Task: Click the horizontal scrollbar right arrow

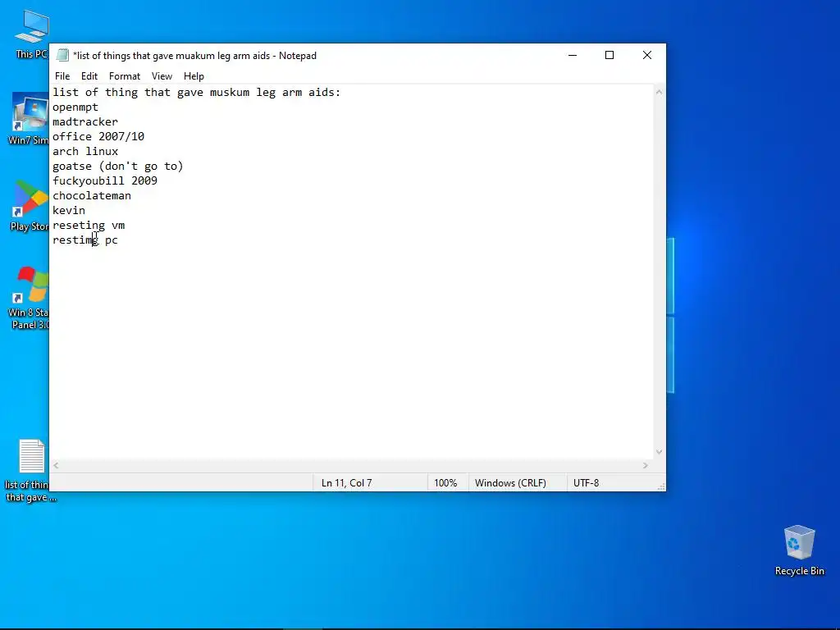Action: (x=646, y=466)
